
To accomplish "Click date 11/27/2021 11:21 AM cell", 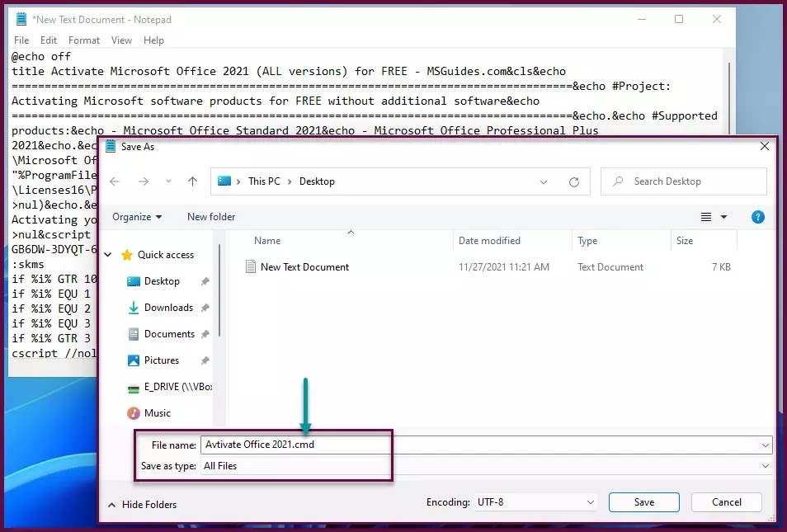I will tap(504, 267).
